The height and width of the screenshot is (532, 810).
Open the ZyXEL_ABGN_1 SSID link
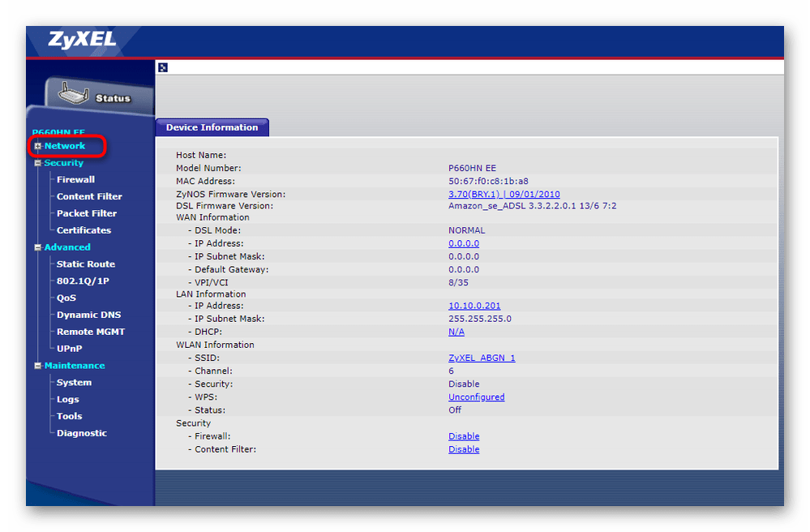pos(482,358)
